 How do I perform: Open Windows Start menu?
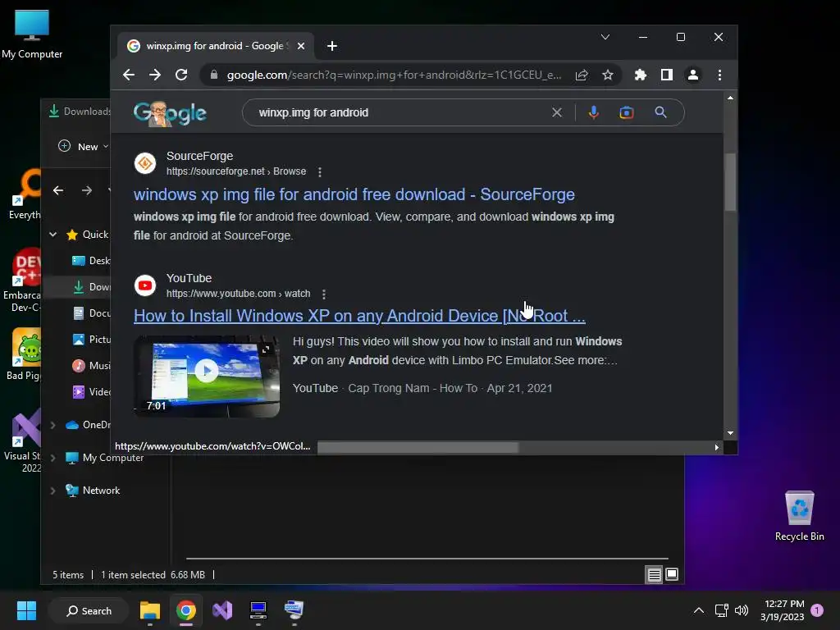pos(26,610)
